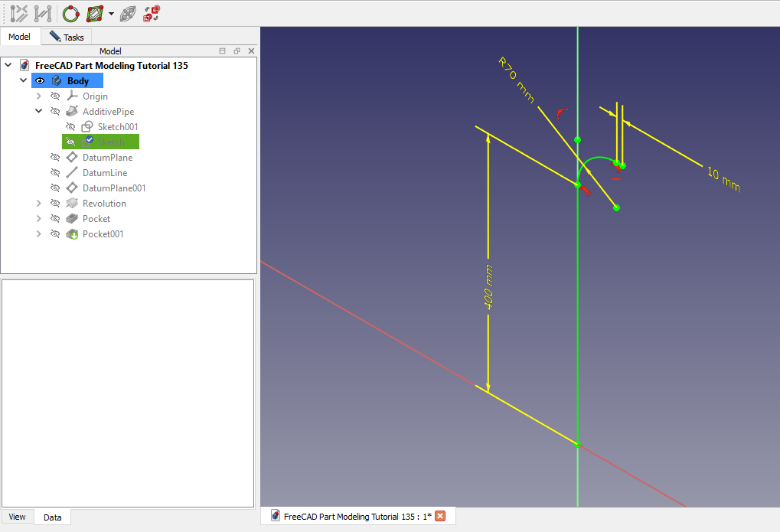780x532 pixels.
Task: Expand the Origin tree node
Action: point(39,96)
